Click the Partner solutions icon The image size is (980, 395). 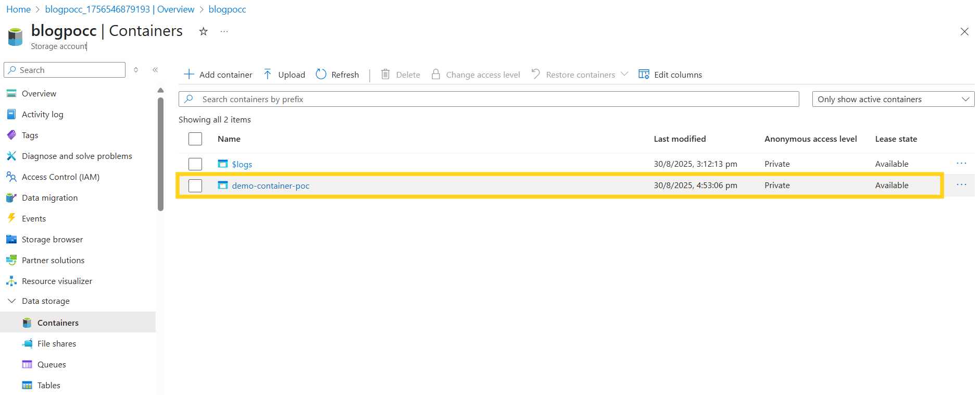[x=11, y=260]
